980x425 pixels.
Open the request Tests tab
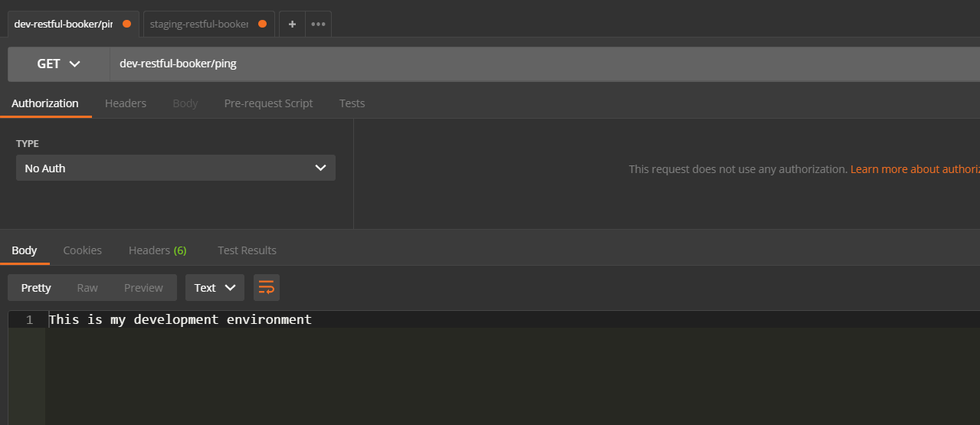[352, 103]
